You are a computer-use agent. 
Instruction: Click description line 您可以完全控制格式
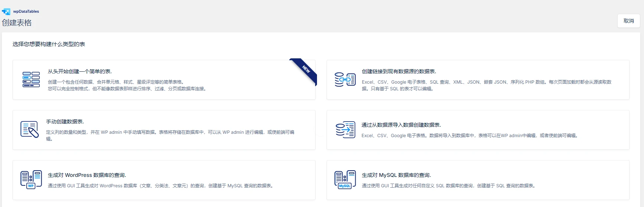[128, 89]
